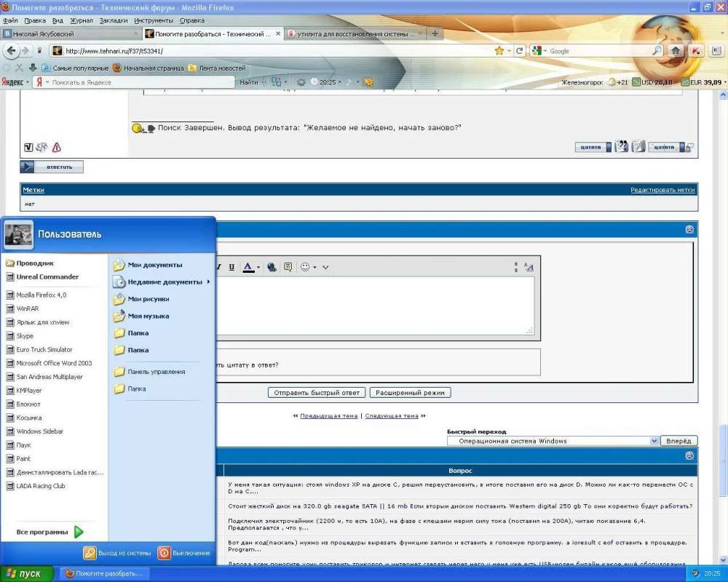Click the Kaspersky red K toolbar icon

(696, 51)
